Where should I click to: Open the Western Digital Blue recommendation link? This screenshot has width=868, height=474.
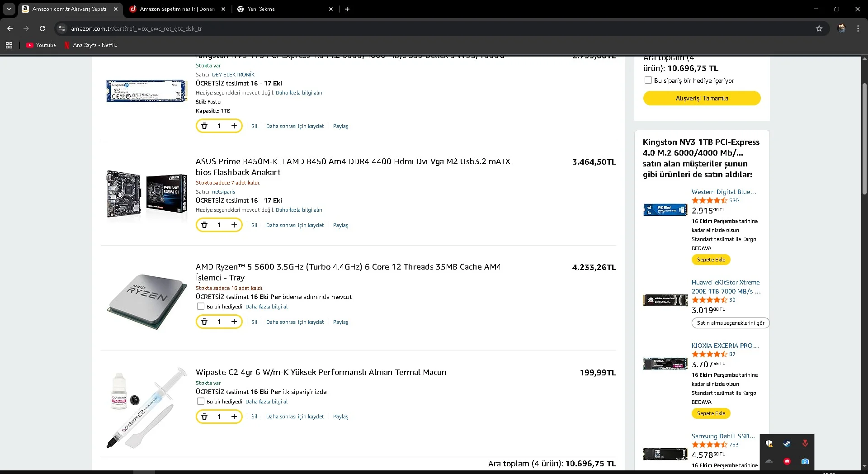(724, 192)
